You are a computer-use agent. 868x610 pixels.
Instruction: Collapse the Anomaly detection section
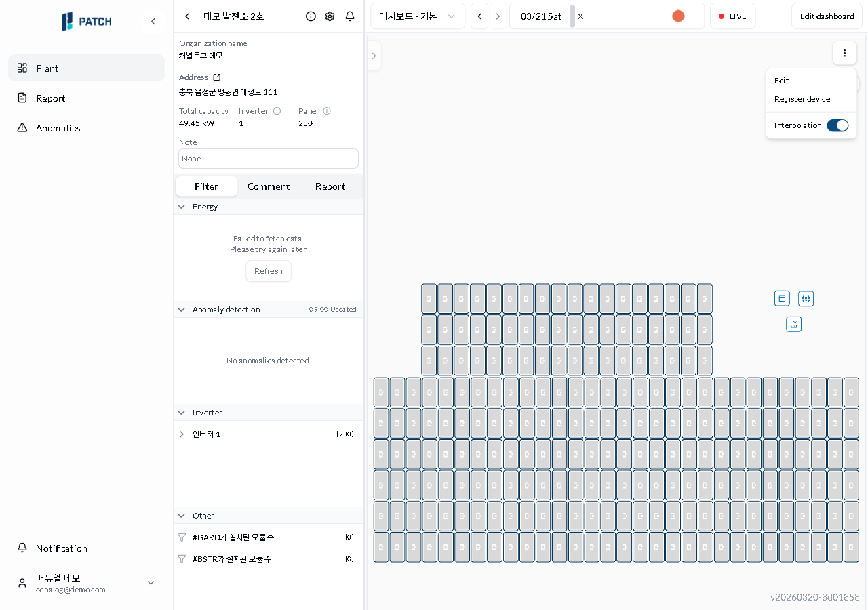[181, 310]
